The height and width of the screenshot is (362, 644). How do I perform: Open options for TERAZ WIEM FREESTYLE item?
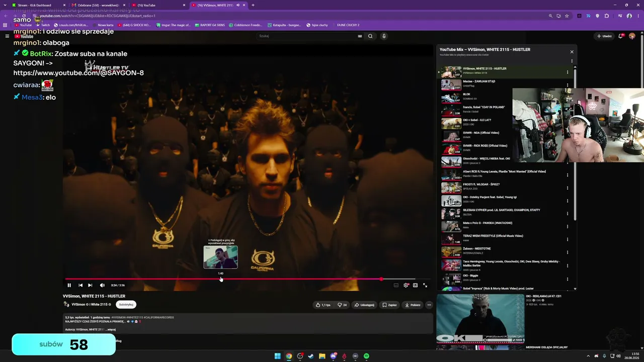pos(568,239)
